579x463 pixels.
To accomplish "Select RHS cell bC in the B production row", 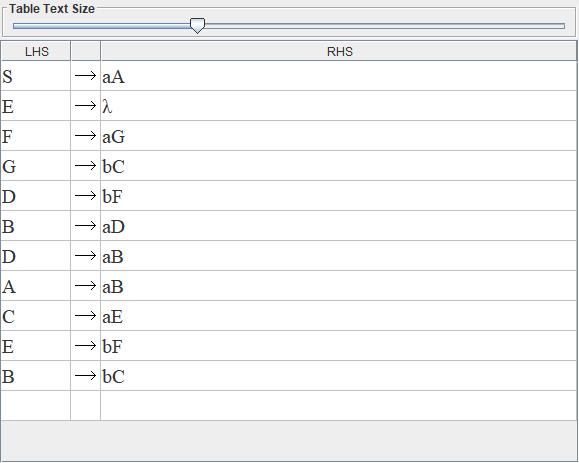I will coord(339,376).
